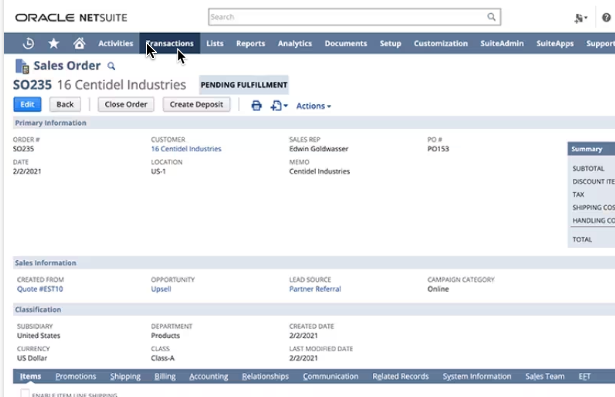The image size is (615, 397).
Task: Open the Reports menu
Action: (x=251, y=44)
